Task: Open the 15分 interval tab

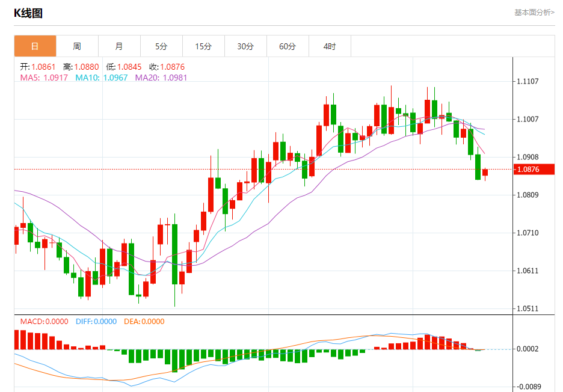Action: click(203, 46)
